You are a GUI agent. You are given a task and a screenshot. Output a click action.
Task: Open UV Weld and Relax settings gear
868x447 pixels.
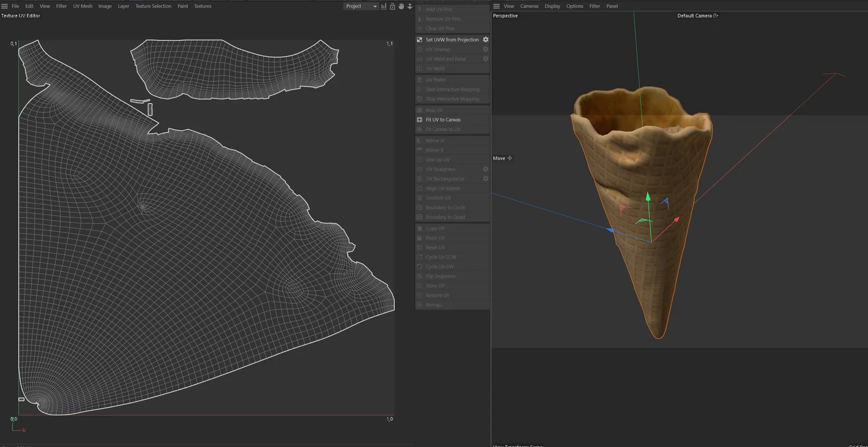click(486, 59)
